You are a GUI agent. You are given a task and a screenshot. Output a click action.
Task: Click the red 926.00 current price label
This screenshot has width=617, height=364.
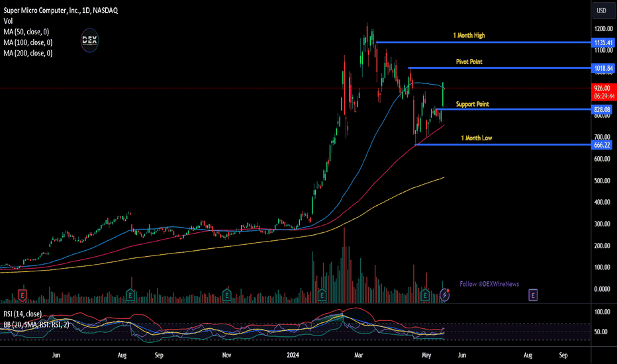pyautogui.click(x=602, y=88)
